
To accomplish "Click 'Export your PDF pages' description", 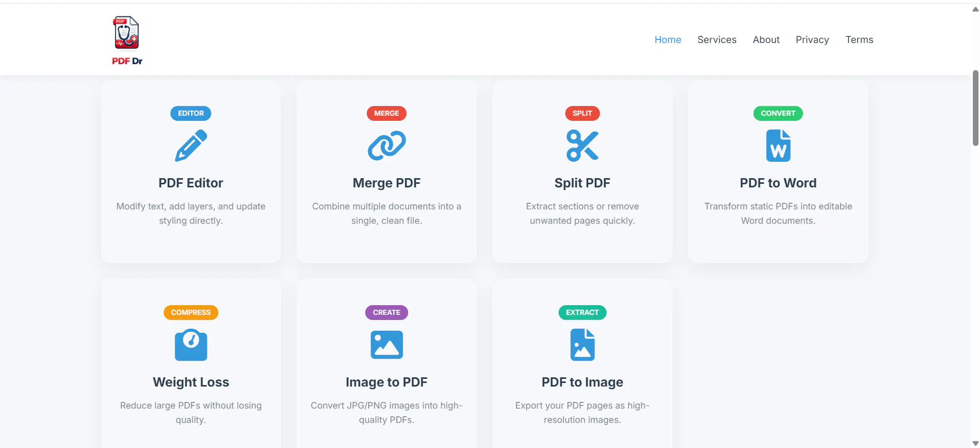I will (x=582, y=413).
